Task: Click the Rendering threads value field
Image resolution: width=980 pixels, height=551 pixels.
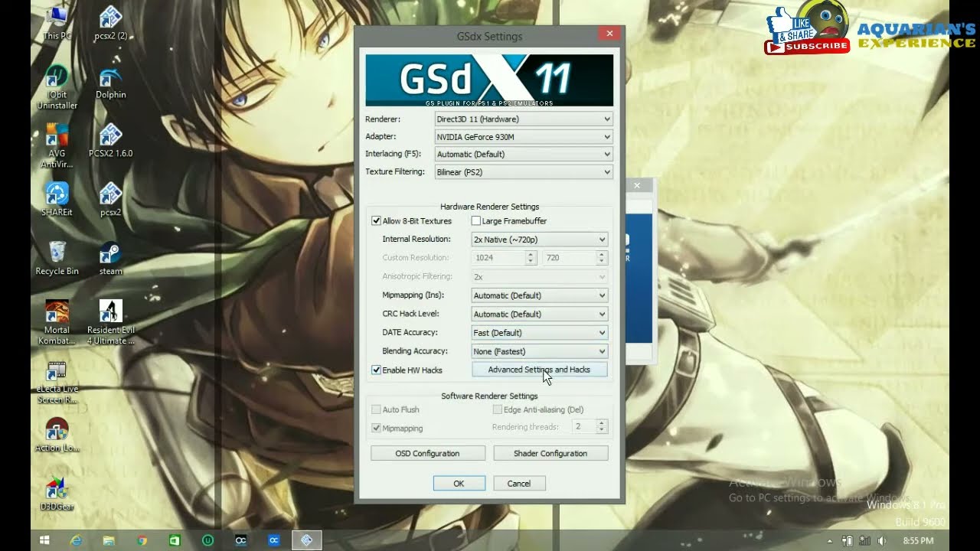Action: click(583, 427)
